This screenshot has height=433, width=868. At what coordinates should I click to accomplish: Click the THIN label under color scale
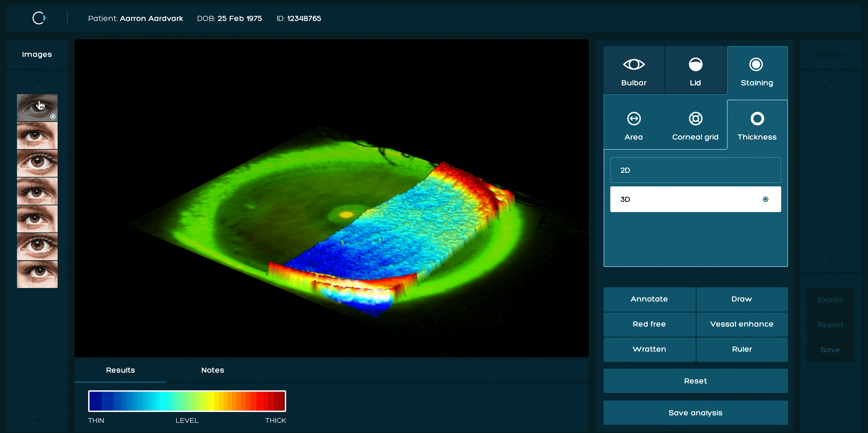click(x=96, y=420)
